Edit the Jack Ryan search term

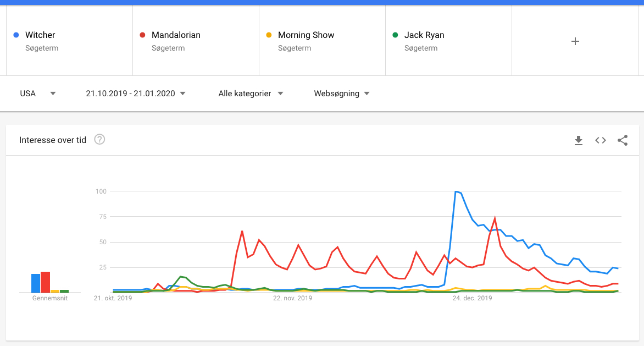tap(424, 35)
